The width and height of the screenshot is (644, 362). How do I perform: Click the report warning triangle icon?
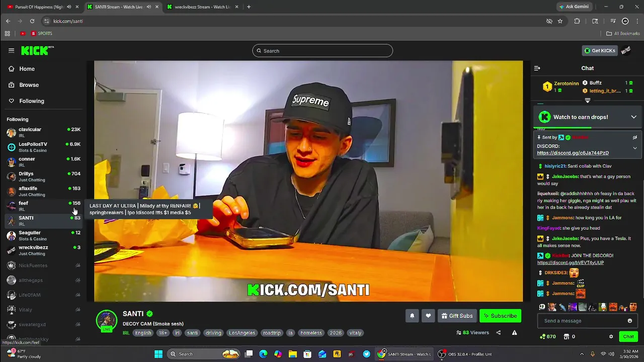coord(514,332)
